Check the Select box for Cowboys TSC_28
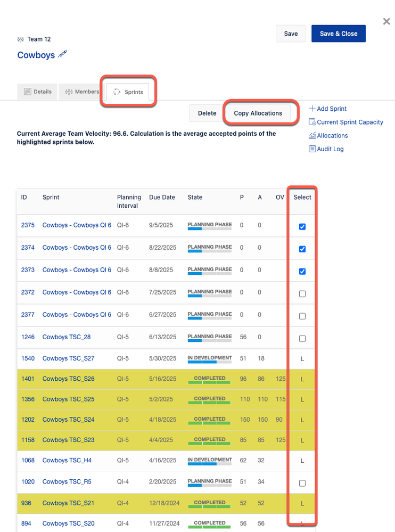 [x=302, y=339]
